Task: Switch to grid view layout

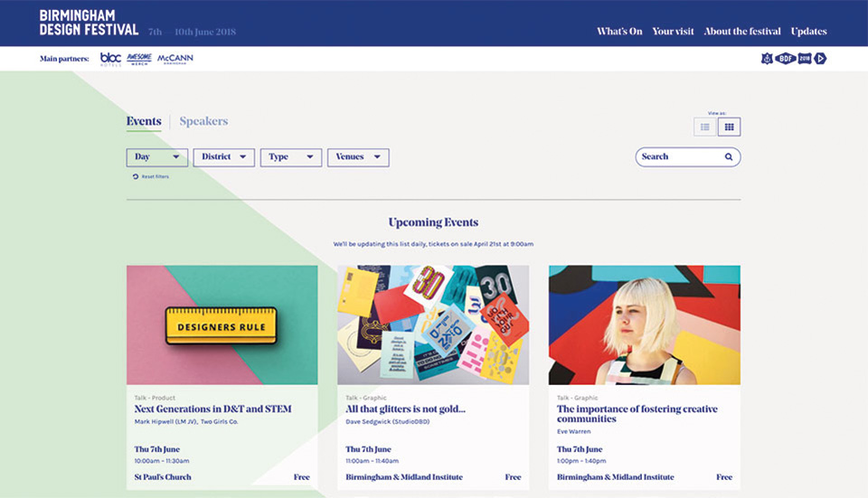Action: (x=729, y=127)
